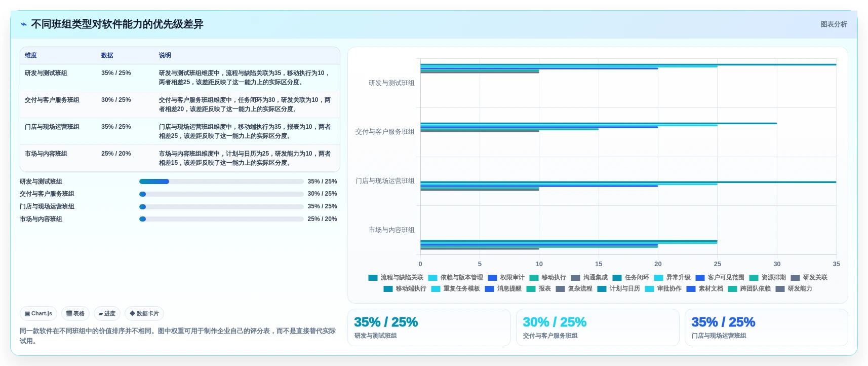This screenshot has width=868, height=366.
Task: Toggle 移动执行 legend entry
Action: coord(548,278)
